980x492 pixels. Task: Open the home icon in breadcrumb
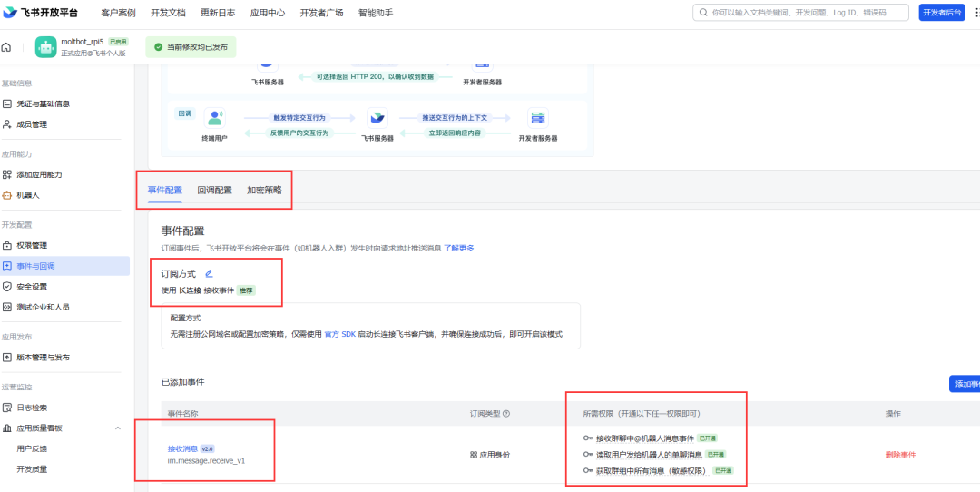pyautogui.click(x=6, y=47)
